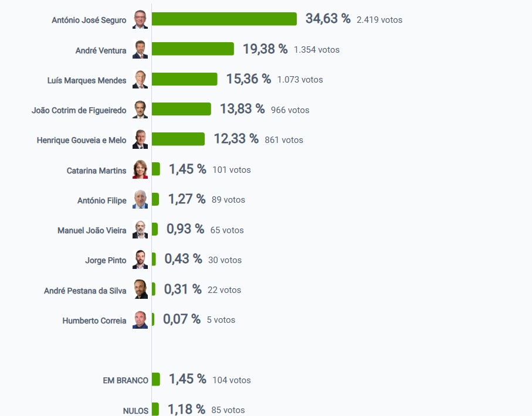Click the green bar for 34,63 %
This screenshot has height=416, width=532.
pyautogui.click(x=224, y=19)
